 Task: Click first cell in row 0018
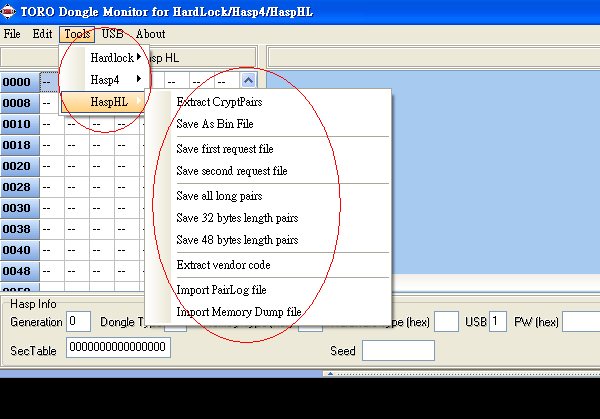click(52, 145)
